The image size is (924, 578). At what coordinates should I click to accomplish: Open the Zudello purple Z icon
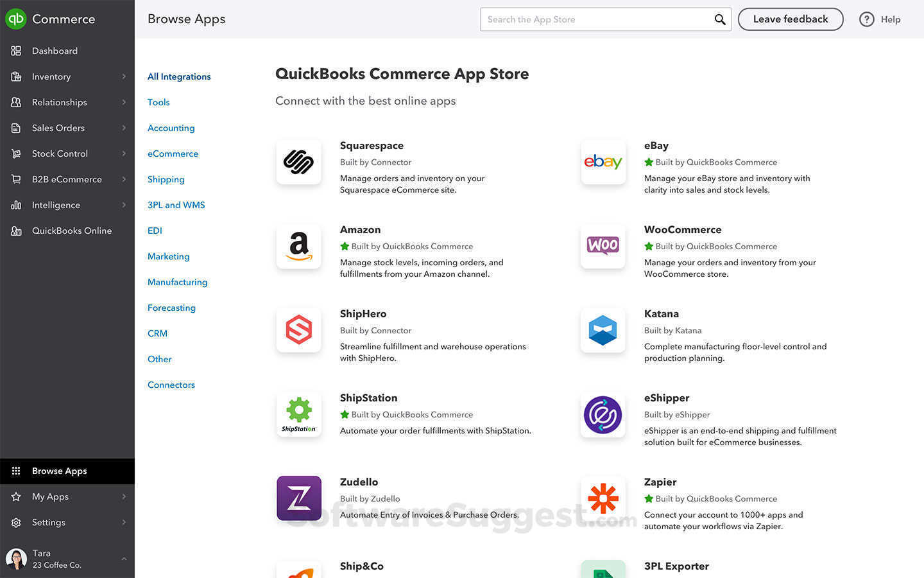click(298, 498)
